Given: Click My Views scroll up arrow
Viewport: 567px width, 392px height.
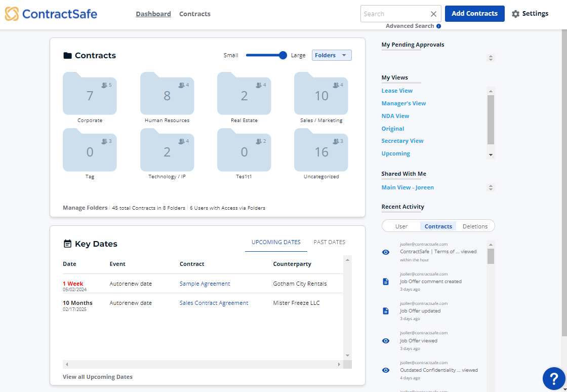Looking at the screenshot, I should [x=491, y=91].
